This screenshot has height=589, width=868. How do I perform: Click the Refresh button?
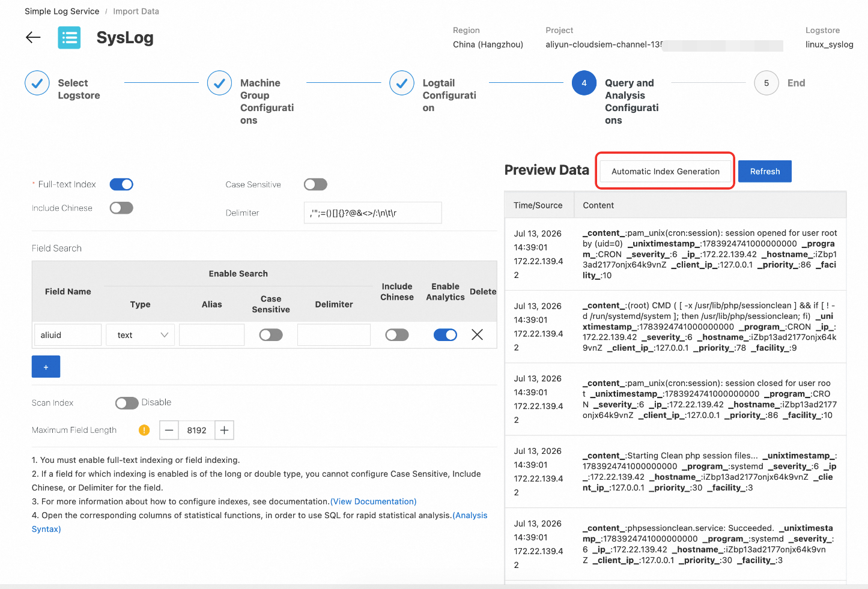click(765, 171)
